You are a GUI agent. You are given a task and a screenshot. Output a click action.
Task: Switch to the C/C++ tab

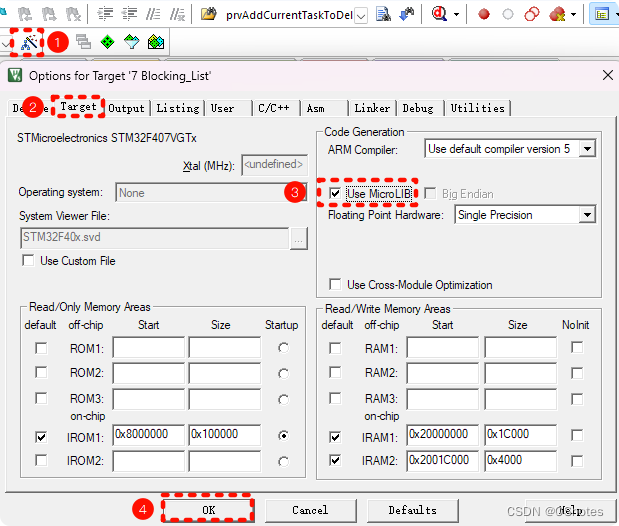pos(274,108)
